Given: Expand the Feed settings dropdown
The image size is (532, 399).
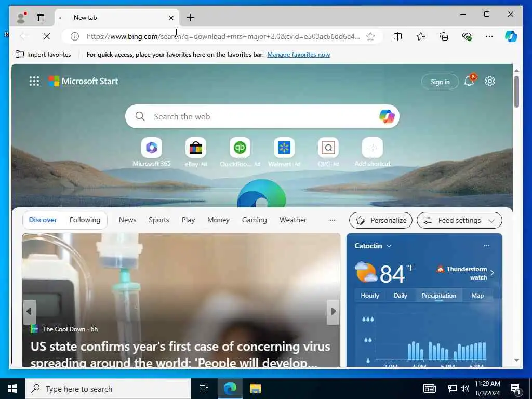Looking at the screenshot, I should point(459,220).
